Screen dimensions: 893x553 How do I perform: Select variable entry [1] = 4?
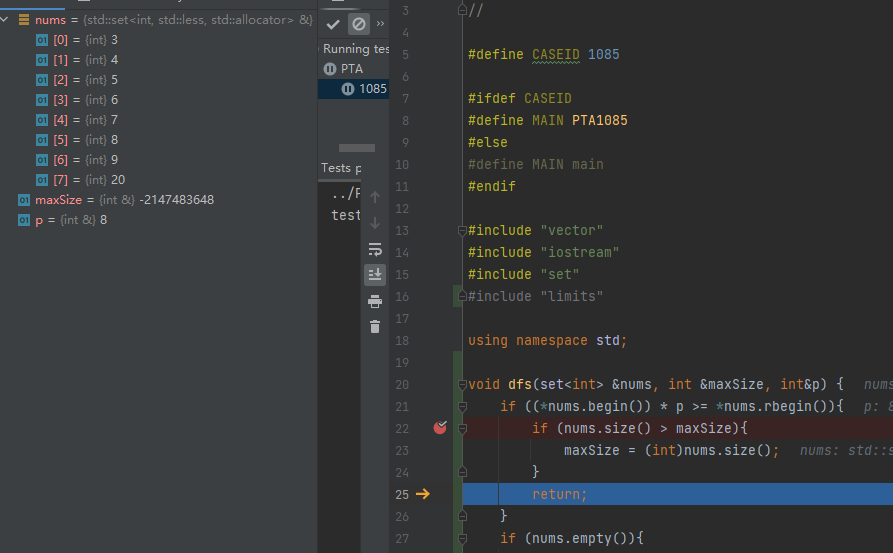click(158, 60)
